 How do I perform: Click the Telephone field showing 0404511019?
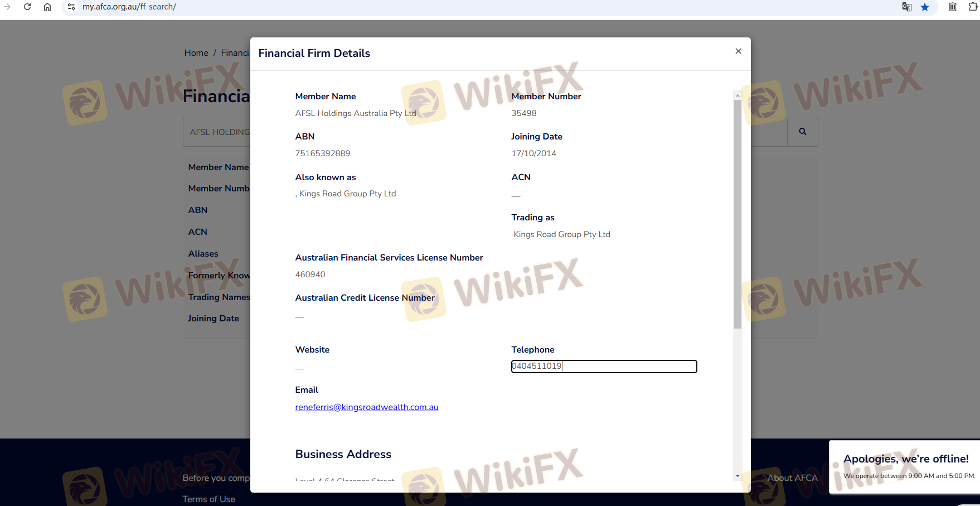click(x=604, y=366)
